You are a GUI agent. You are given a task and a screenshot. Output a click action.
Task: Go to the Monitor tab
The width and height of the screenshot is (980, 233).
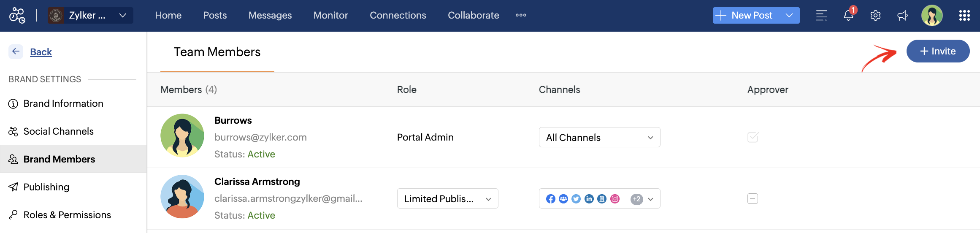[330, 16]
